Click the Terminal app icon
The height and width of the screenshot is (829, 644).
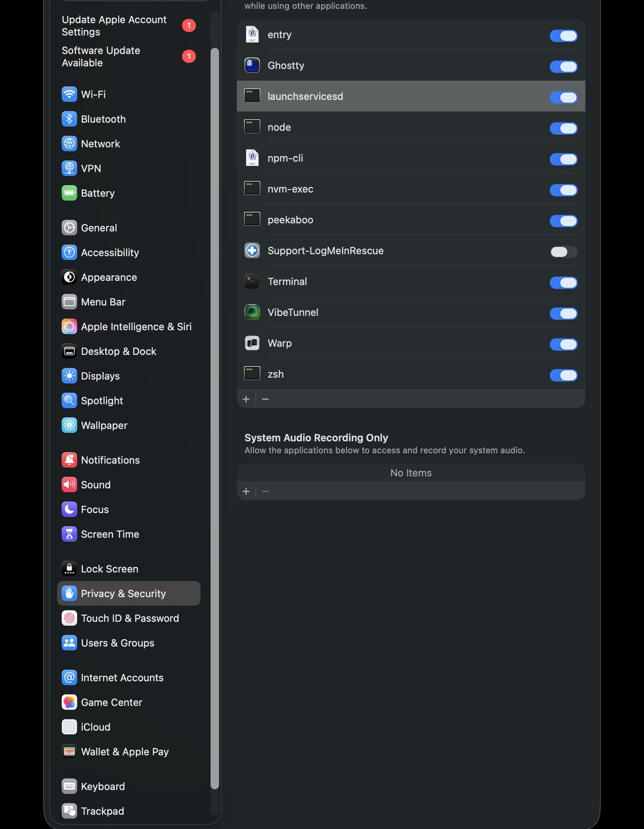252,282
